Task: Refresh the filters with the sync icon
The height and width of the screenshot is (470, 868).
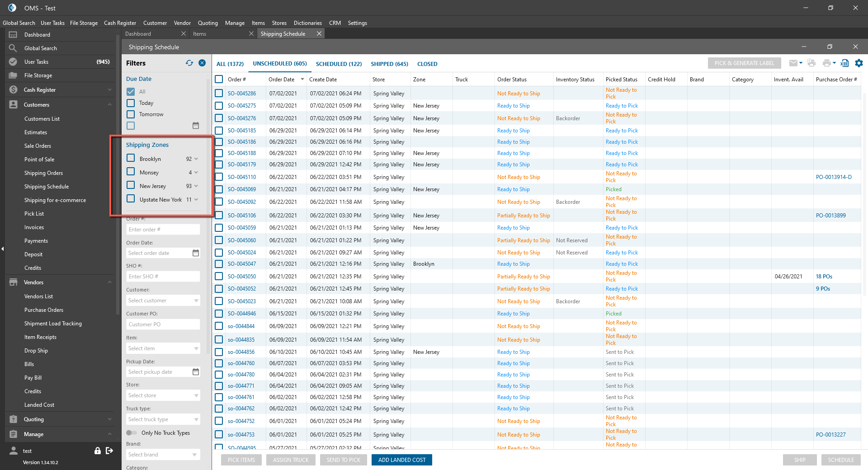Action: click(189, 63)
